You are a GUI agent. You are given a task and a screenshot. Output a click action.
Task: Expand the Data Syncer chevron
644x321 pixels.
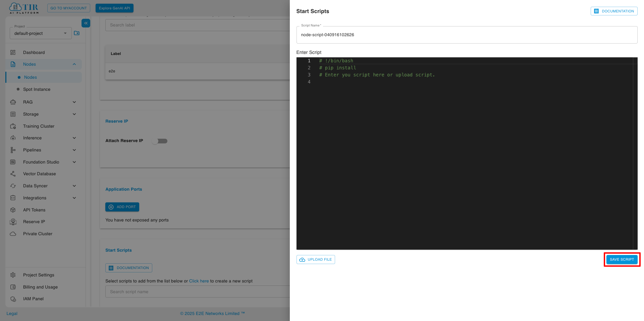pyautogui.click(x=74, y=186)
